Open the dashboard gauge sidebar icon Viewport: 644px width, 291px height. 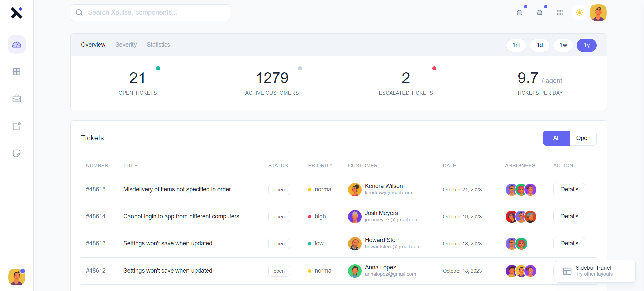tap(17, 45)
